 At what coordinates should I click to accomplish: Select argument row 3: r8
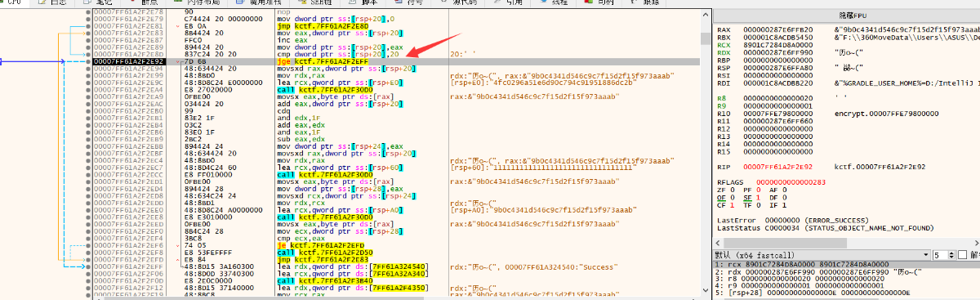click(847, 279)
